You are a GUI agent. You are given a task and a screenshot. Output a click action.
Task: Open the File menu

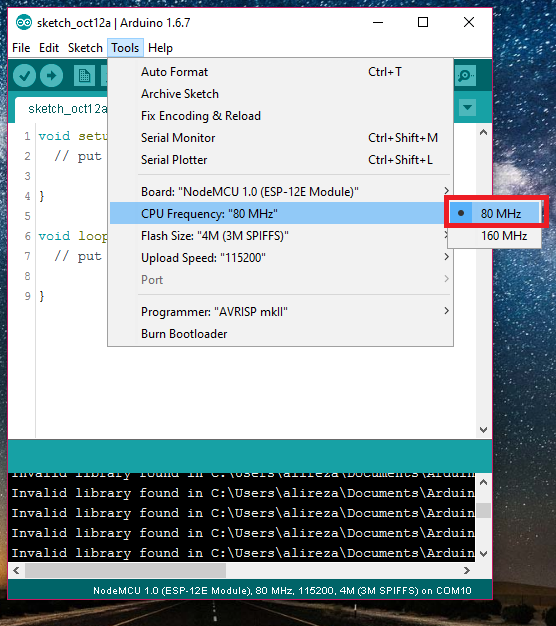tap(21, 48)
